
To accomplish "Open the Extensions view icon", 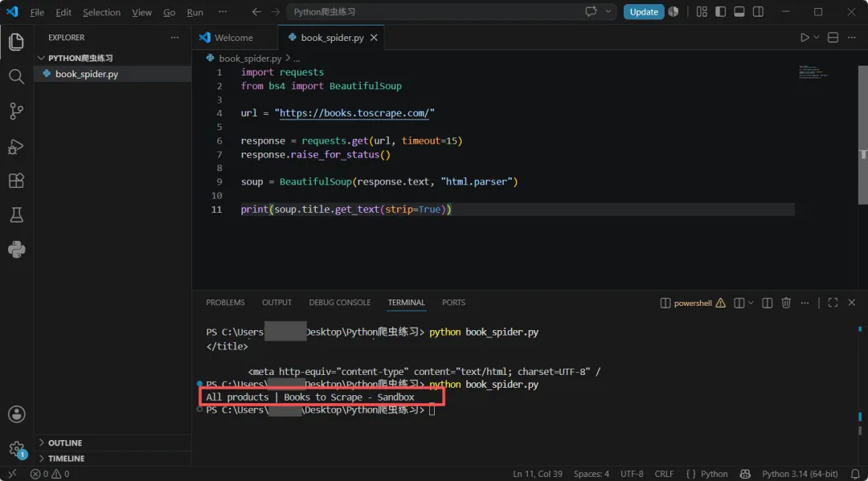I will coord(16,181).
